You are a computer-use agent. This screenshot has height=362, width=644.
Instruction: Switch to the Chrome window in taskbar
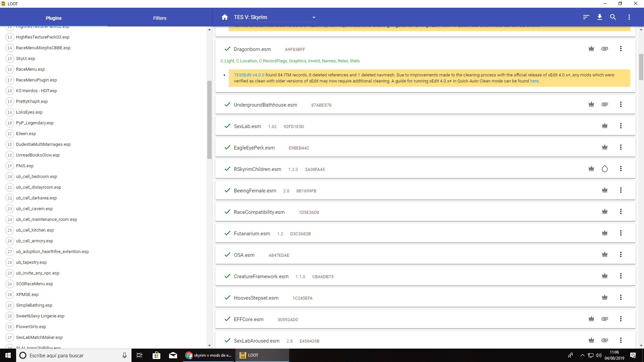point(209,355)
